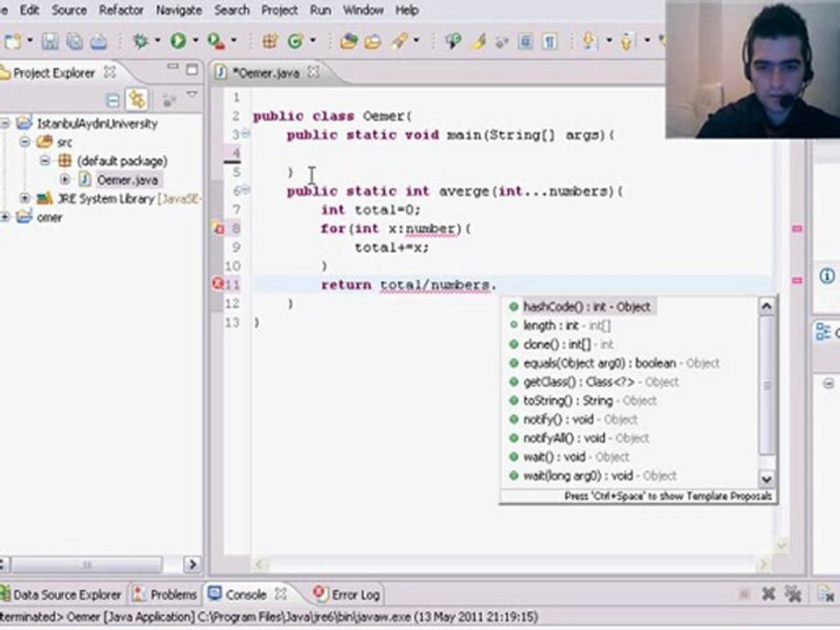840x630 pixels.
Task: Click the quick-fix error marker on line 8
Action: [x=218, y=228]
